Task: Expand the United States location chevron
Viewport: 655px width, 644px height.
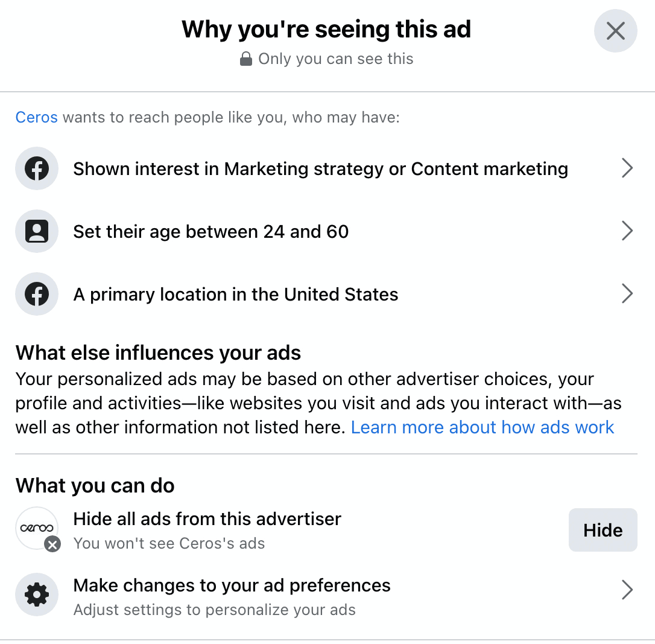Action: pyautogui.click(x=627, y=293)
